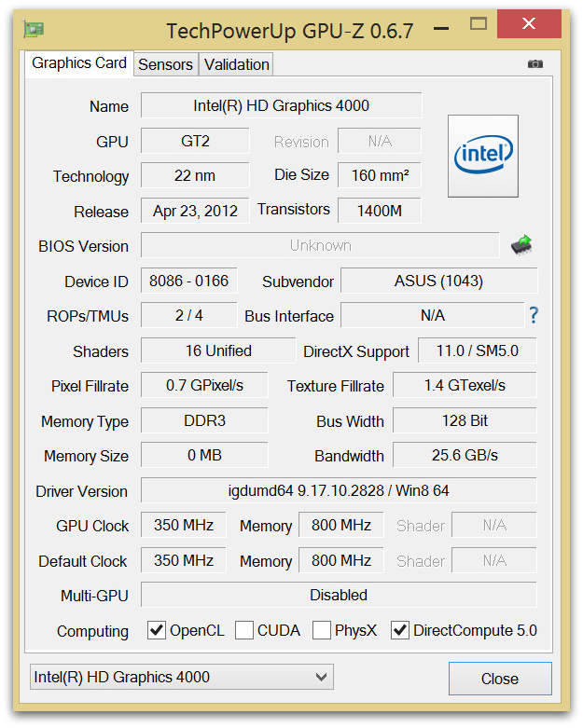
Task: Click the BIOS Version field
Action: tap(320, 246)
